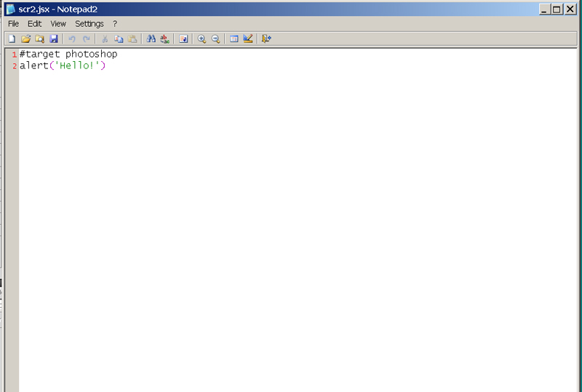
Task: Open the Settings menu
Action: tap(89, 24)
